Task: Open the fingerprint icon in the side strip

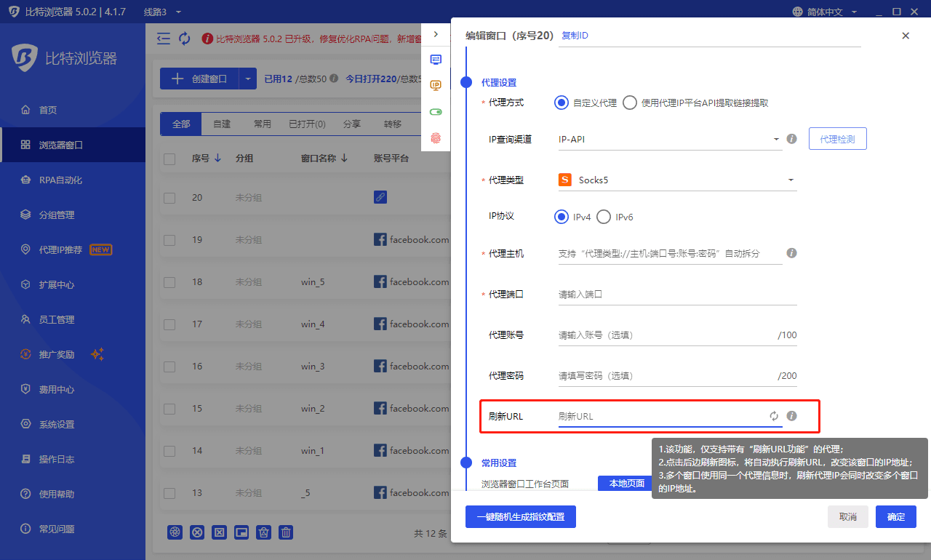Action: point(436,137)
